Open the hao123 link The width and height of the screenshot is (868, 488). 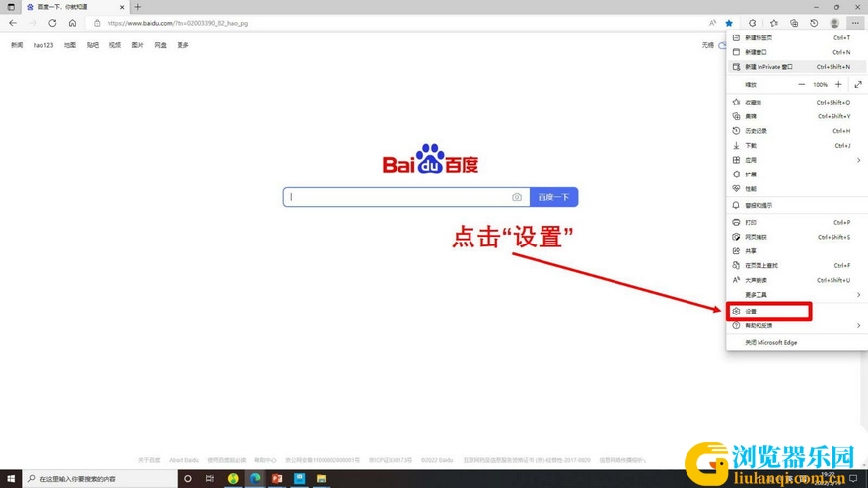43,45
